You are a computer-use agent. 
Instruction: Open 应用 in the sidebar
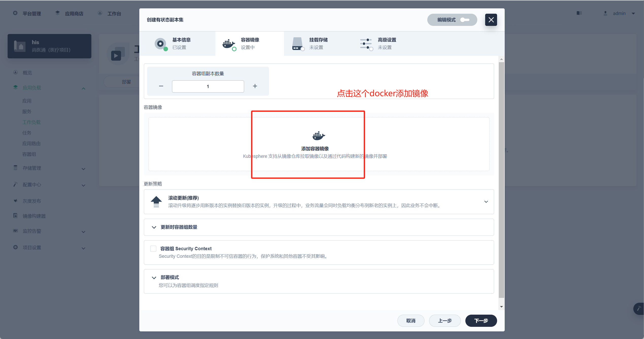(x=27, y=101)
